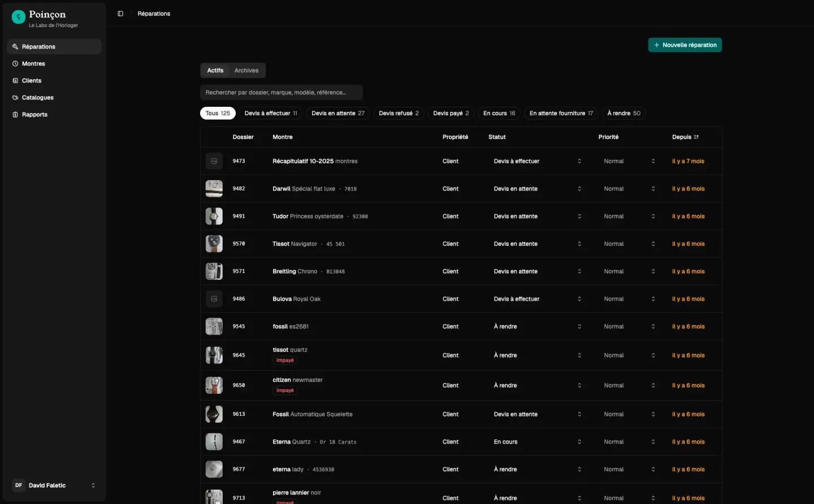814x504 pixels.
Task: Filter by En cours 16
Action: coord(499,113)
